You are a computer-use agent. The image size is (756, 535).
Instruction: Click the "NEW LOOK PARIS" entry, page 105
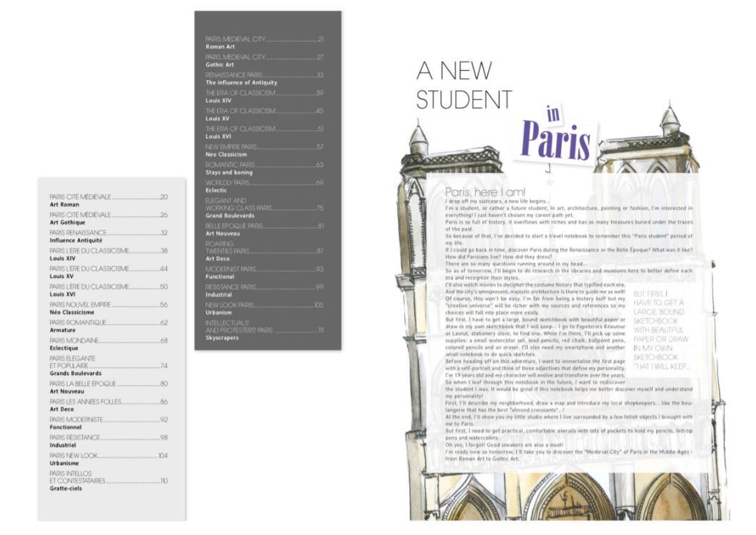pyautogui.click(x=265, y=305)
